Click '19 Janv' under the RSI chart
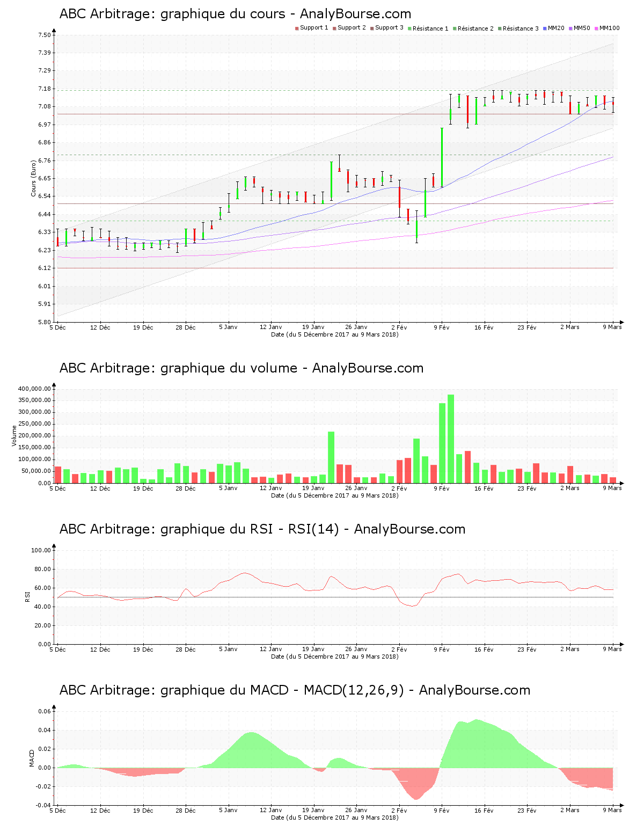Image resolution: width=644 pixels, height=832 pixels. click(313, 649)
